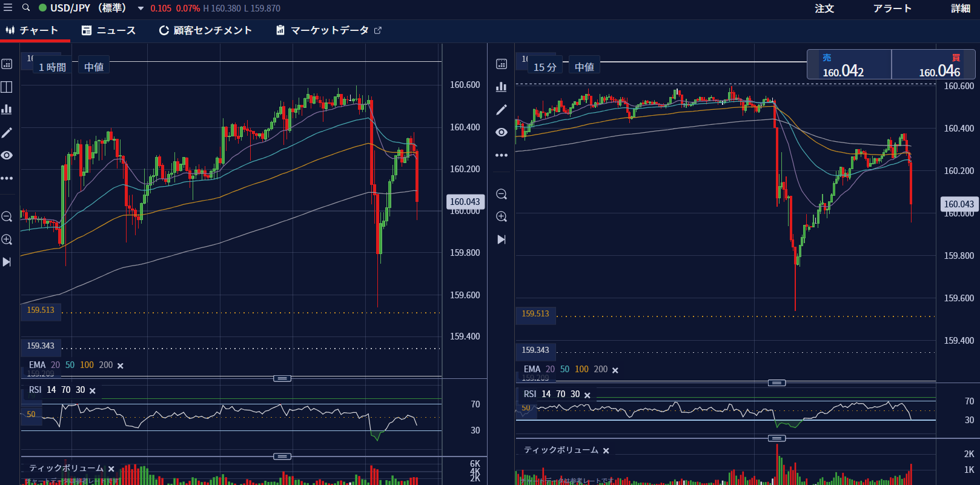Toggle left chart eye visibility icon

[x=7, y=155]
